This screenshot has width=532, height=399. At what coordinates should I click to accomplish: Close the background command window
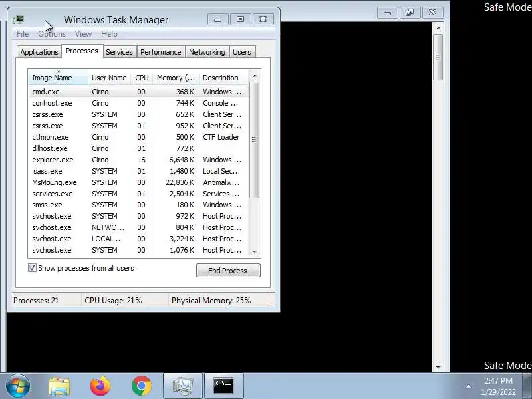pyautogui.click(x=432, y=13)
